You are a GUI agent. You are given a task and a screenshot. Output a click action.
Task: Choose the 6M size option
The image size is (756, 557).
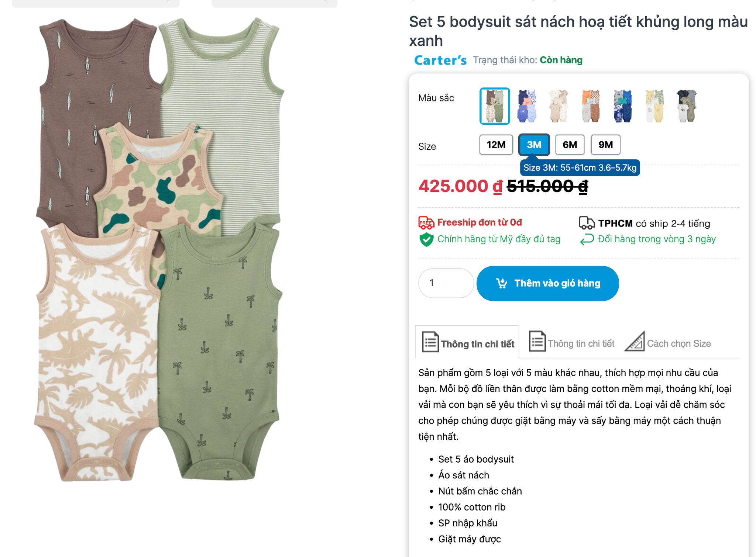tap(570, 145)
